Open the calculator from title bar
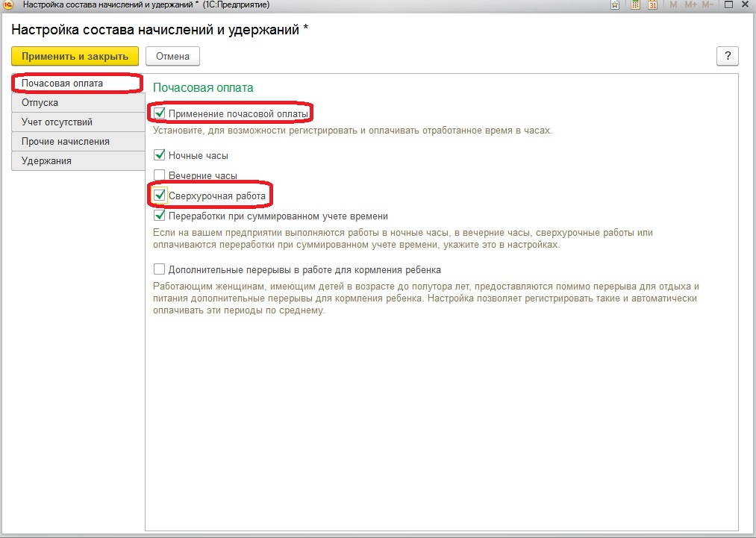 coord(635,4)
